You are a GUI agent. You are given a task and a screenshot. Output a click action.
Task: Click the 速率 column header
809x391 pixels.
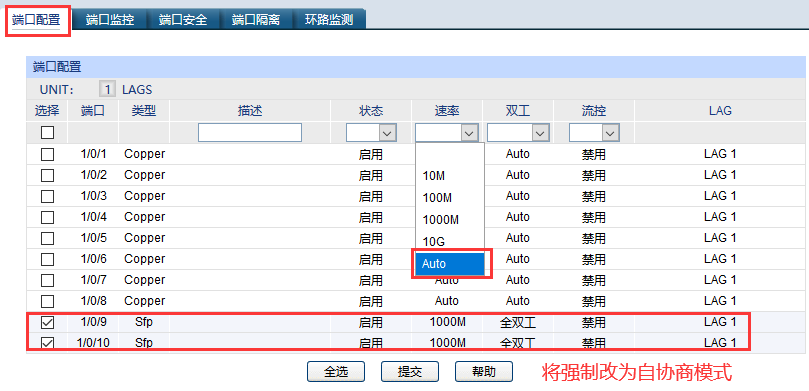pos(447,110)
